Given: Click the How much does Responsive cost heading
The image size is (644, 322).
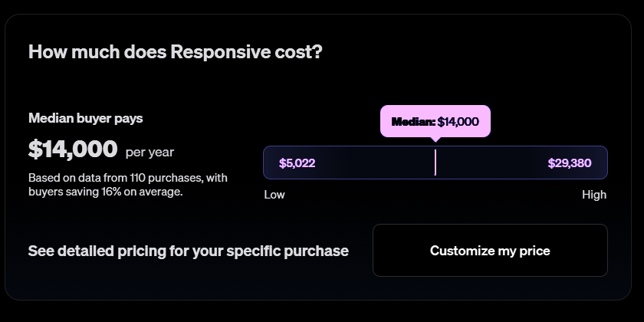Looking at the screenshot, I should pyautogui.click(x=175, y=52).
